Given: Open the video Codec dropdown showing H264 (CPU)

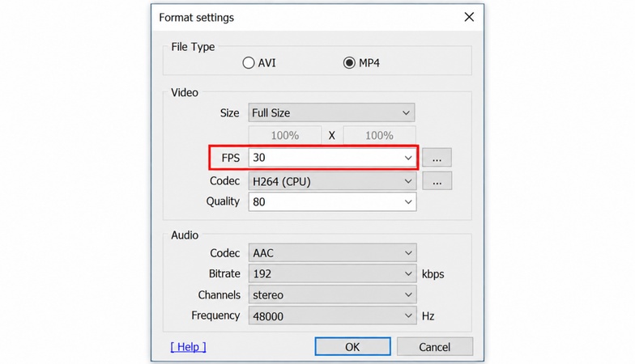Looking at the screenshot, I should click(x=332, y=181).
